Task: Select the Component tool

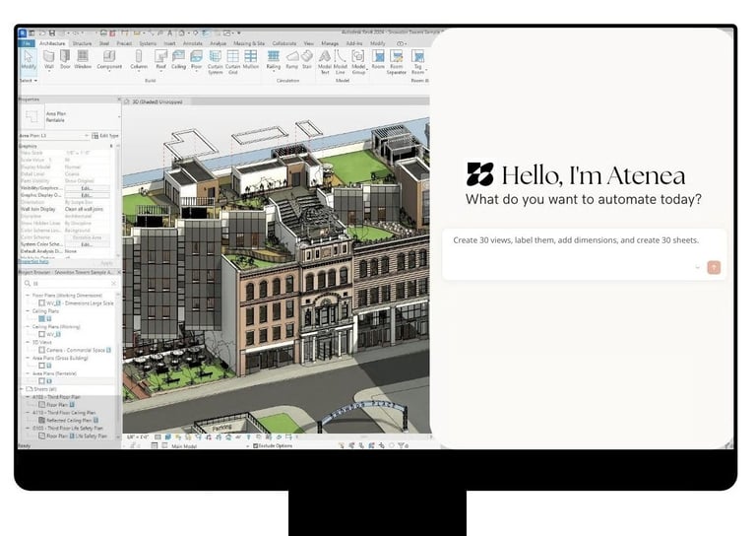Action: point(109,60)
